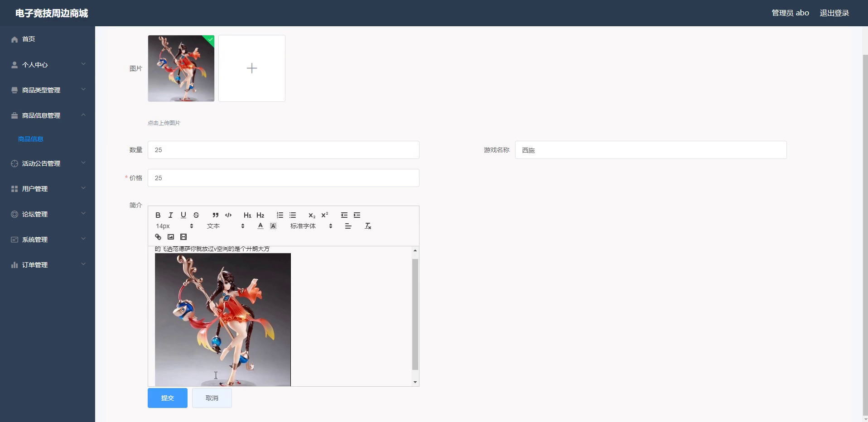Viewport: 868px width, 422px height.
Task: Open the text background color picker
Action: (x=273, y=226)
